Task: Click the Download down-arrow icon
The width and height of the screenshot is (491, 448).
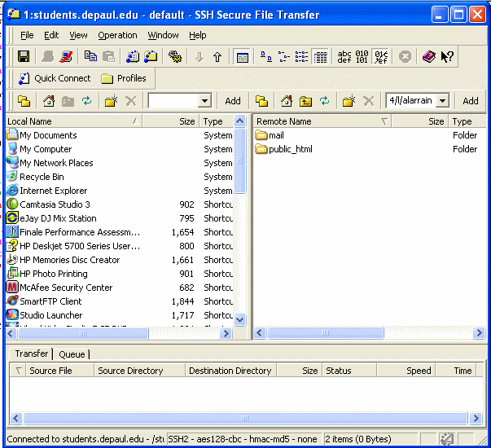Action: pyautogui.click(x=199, y=57)
